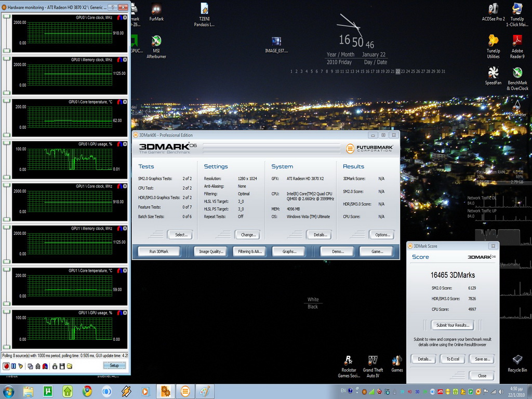532x399 pixels.
Task: Toggle the magnet on GPU1 Memory clock graph
Action: click(x=120, y=229)
